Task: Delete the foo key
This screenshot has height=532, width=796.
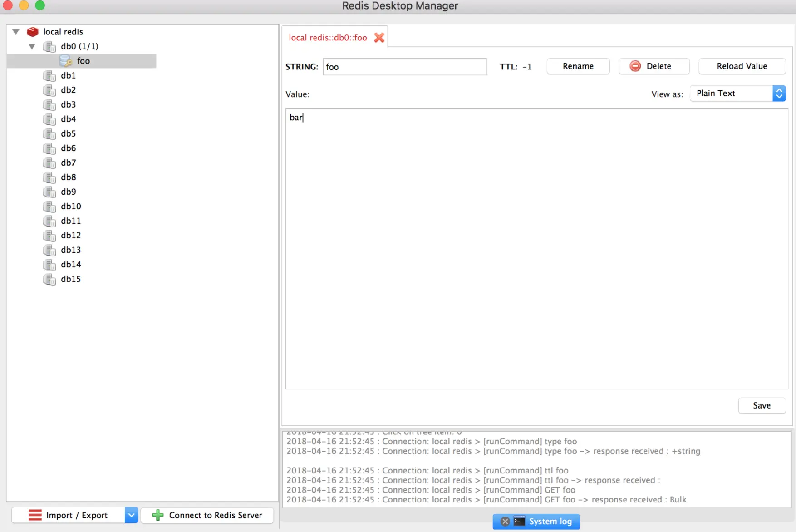Action: (x=654, y=66)
